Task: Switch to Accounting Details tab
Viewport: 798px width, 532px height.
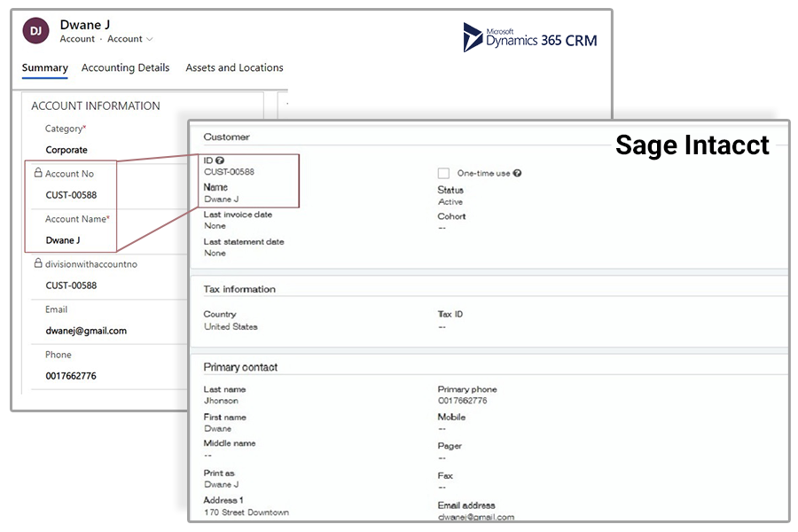Action: 125,68
